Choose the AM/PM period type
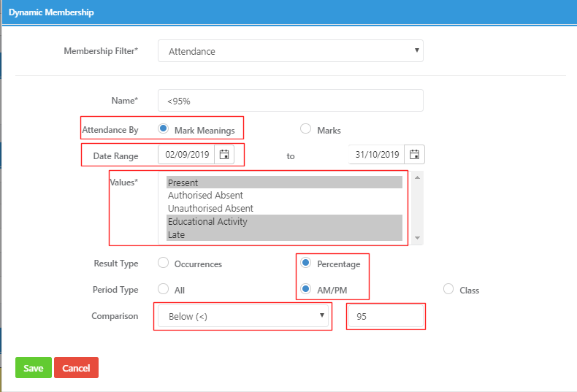The width and height of the screenshot is (577, 392). 305,288
